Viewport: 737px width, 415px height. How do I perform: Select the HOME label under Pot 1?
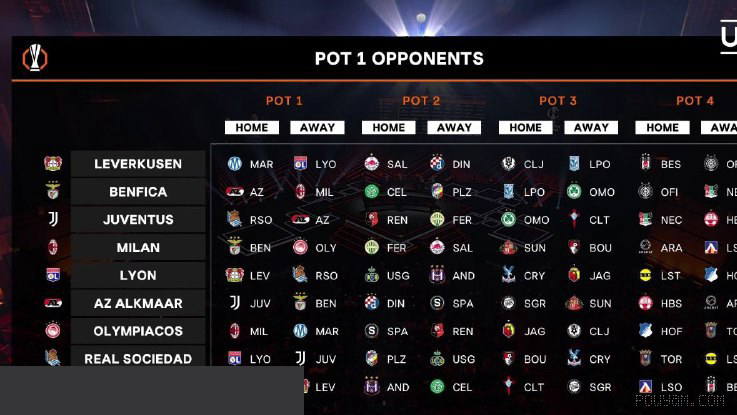[x=252, y=127]
